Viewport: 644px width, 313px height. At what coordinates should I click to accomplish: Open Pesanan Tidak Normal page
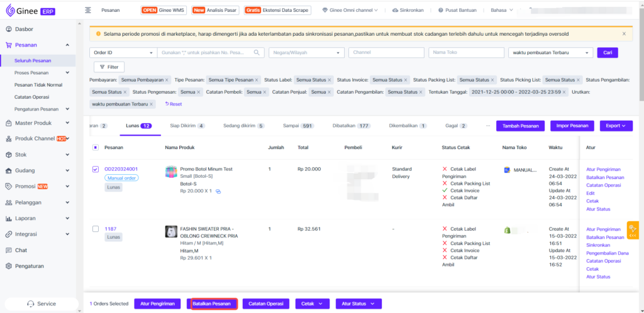(x=38, y=85)
